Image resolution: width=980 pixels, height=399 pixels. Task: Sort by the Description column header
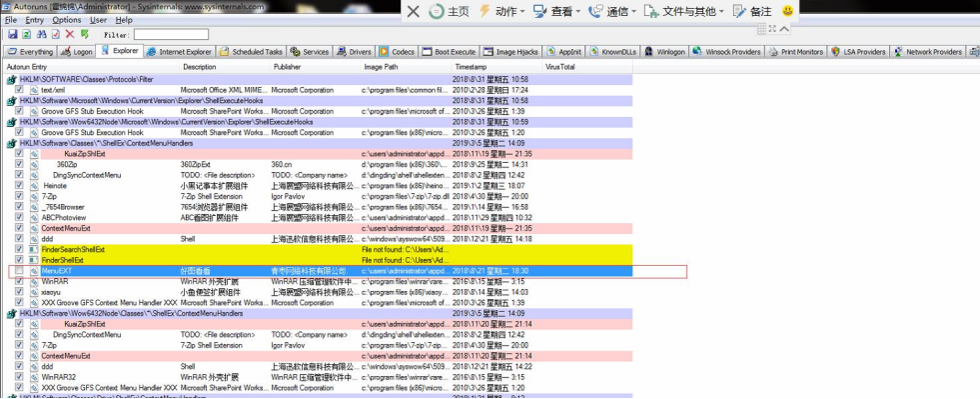226,66
